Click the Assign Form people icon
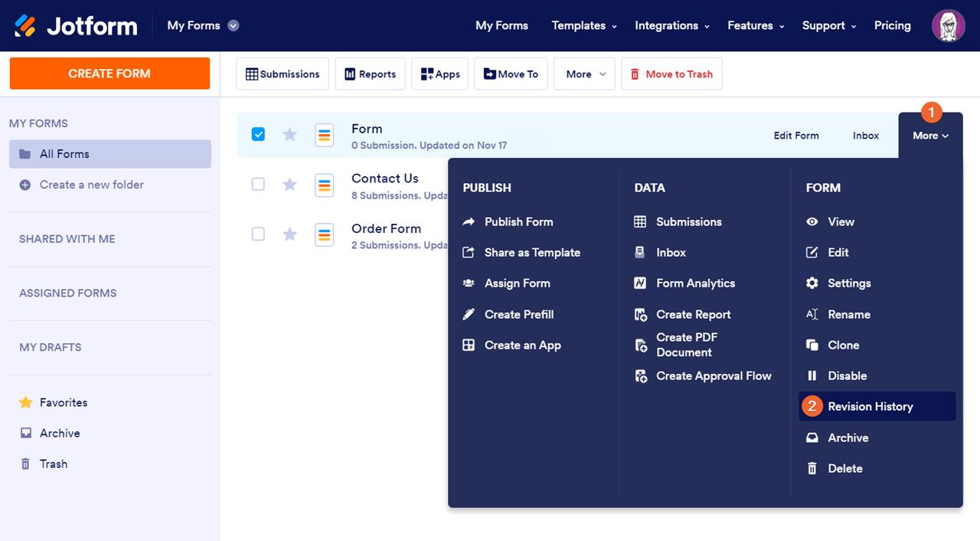The image size is (980, 541). pyautogui.click(x=469, y=283)
